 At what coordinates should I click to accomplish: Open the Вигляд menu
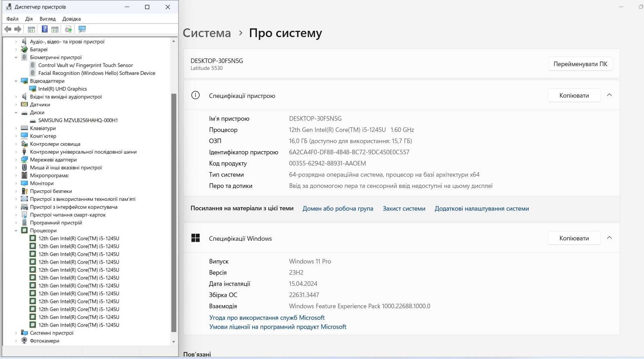[48, 19]
